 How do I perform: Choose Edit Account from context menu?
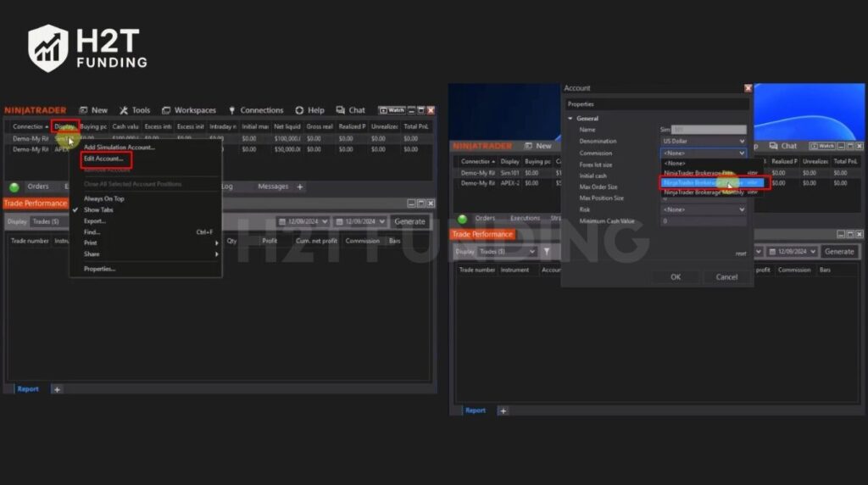(x=103, y=159)
